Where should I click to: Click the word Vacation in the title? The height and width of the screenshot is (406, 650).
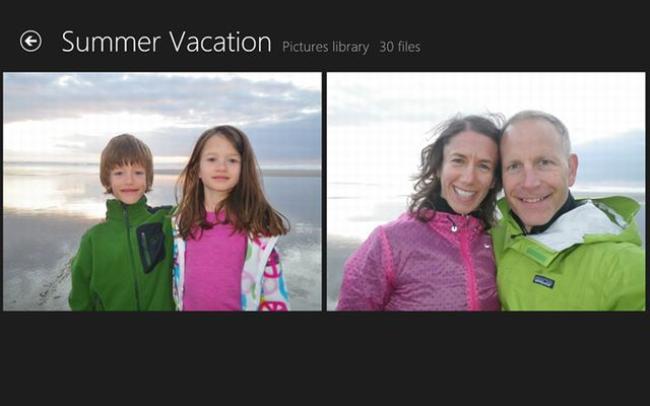pyautogui.click(x=220, y=42)
